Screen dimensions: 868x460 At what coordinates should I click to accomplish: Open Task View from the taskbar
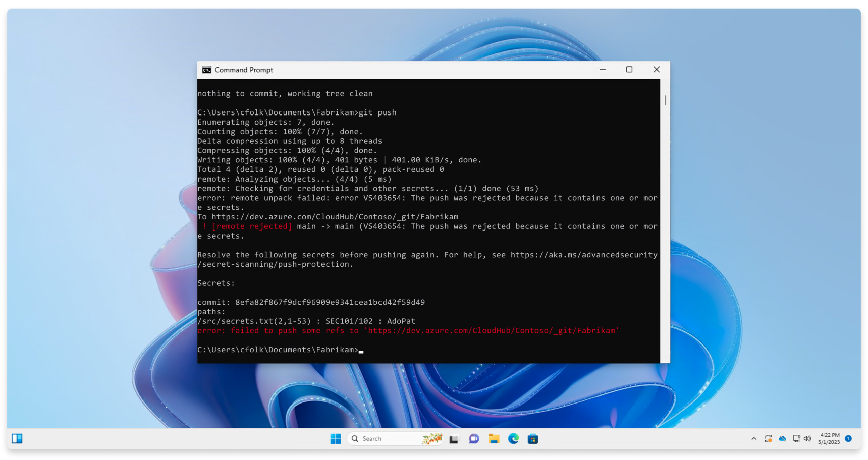(x=454, y=439)
